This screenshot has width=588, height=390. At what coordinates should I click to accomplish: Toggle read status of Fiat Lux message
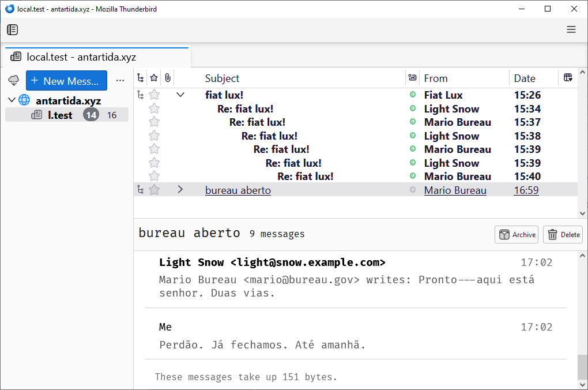(x=412, y=95)
